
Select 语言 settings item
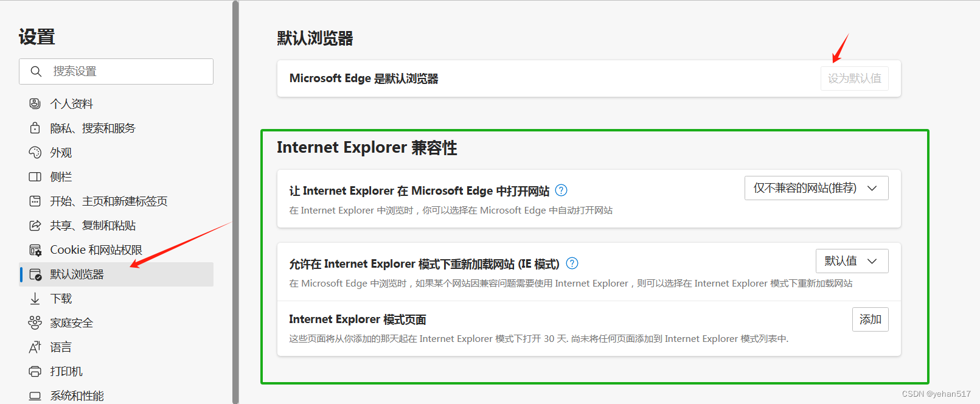click(x=117, y=347)
